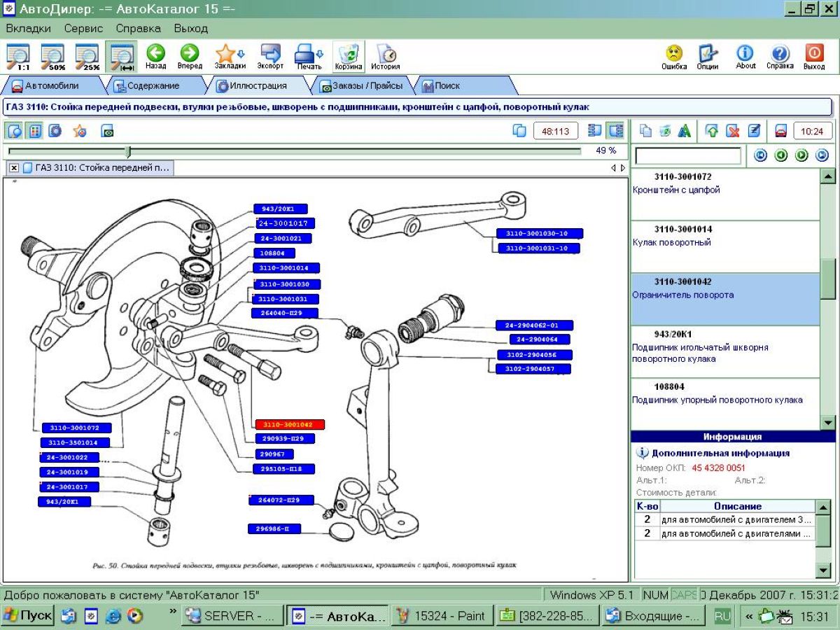
Task: Select part 943/20К1 Подшипник игольчатый
Action: 725,352
